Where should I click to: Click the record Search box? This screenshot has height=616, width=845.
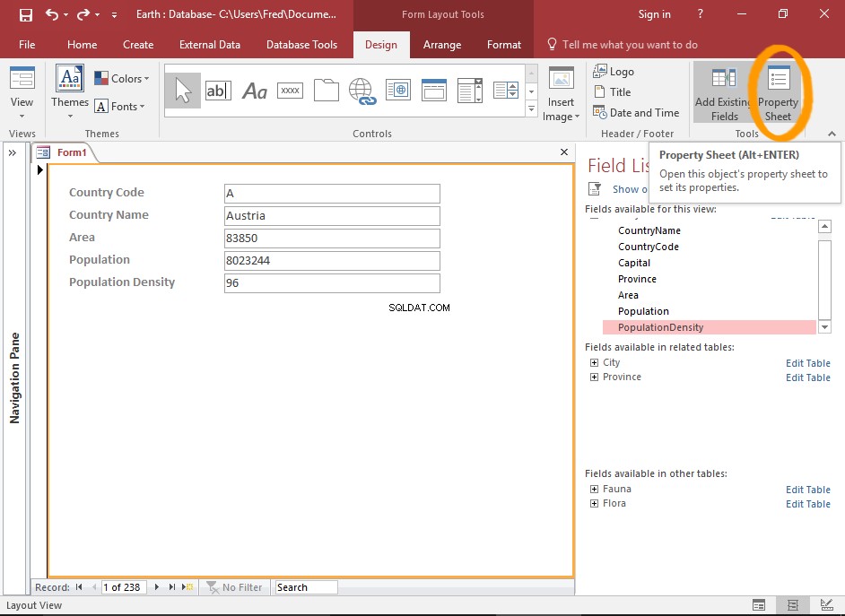[x=306, y=587]
